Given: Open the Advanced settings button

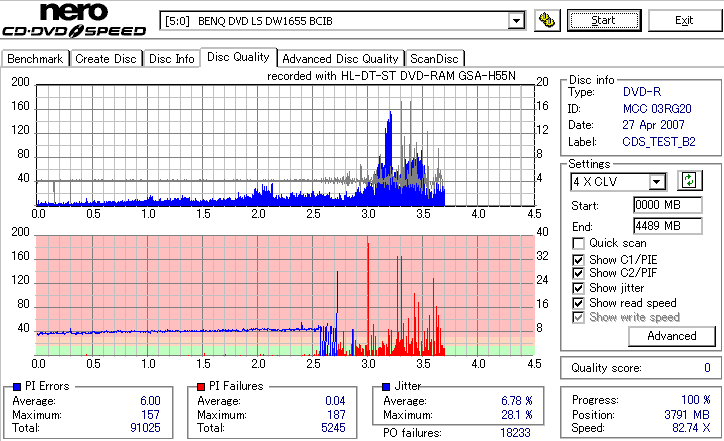Looking at the screenshot, I should pyautogui.click(x=672, y=336).
